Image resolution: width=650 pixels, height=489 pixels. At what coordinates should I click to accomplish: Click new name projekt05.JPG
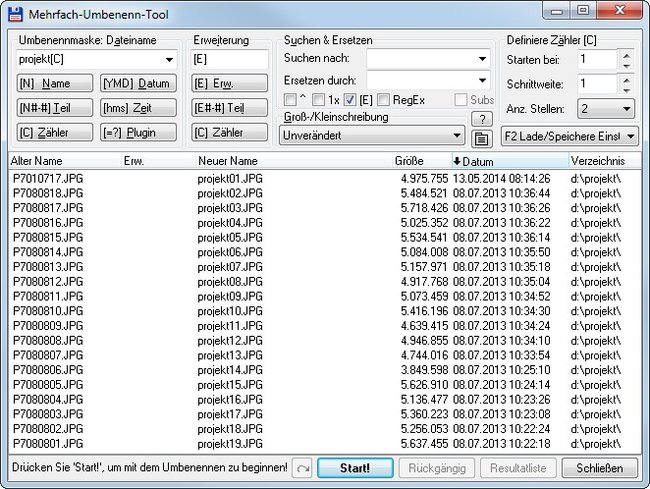(x=230, y=237)
